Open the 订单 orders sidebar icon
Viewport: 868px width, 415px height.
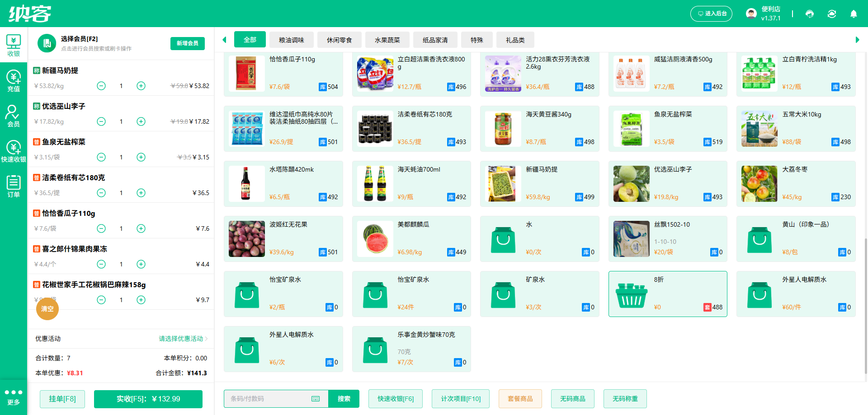[14, 187]
